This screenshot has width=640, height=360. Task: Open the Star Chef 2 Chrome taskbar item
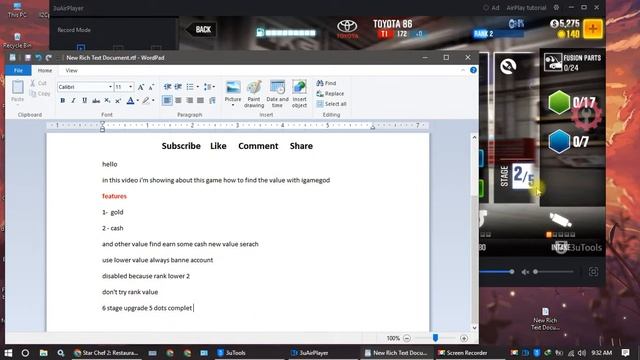pyautogui.click(x=106, y=353)
